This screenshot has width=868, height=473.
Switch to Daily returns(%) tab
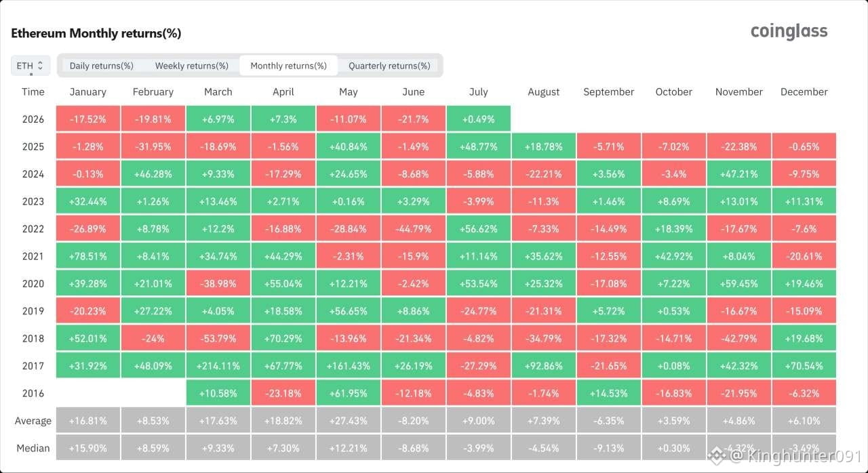pyautogui.click(x=102, y=66)
